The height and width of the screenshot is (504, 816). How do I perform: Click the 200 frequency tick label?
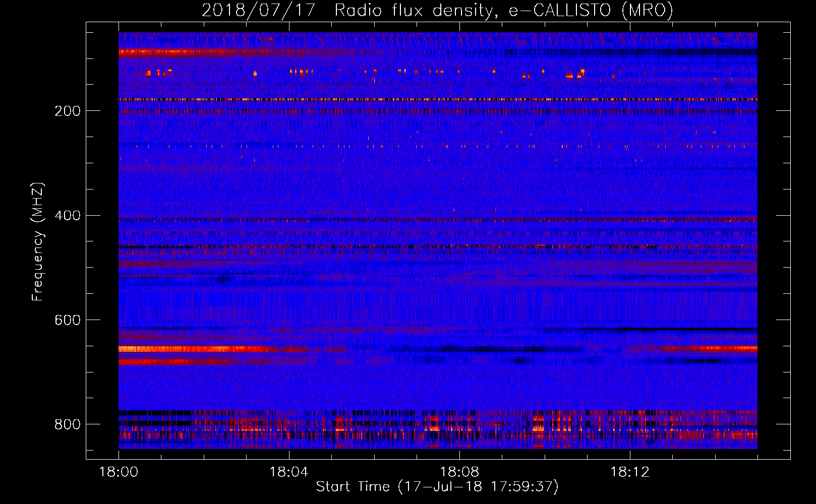(68, 111)
